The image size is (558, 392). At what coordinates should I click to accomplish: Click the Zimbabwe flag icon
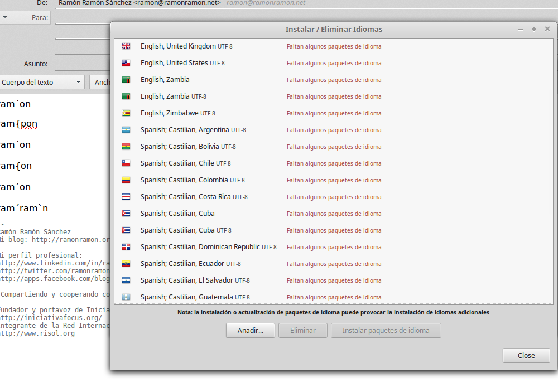[126, 113]
